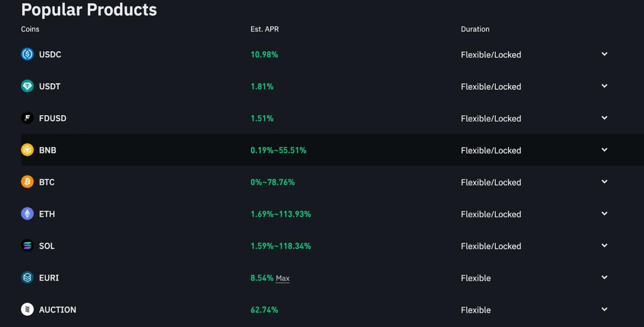Click the Ethereum coin icon
The image size is (644, 327).
27,213
